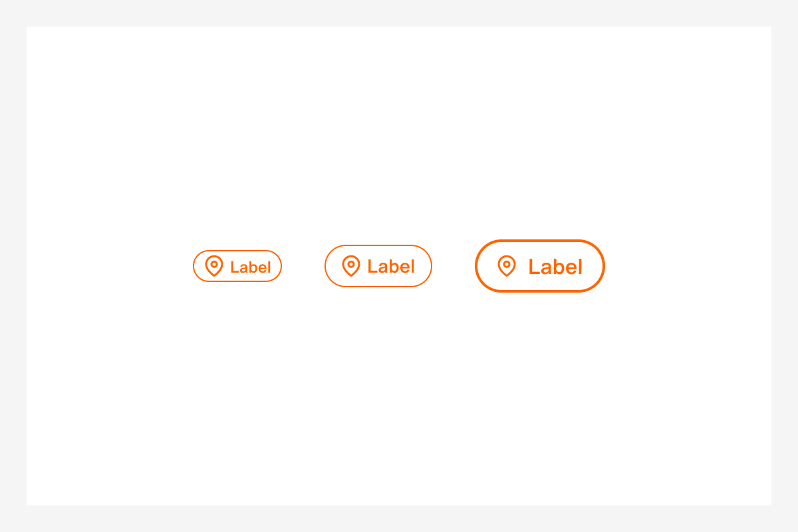Select the map marker icon with the thinnest outline
The width and height of the screenshot is (798, 532).
click(x=213, y=265)
